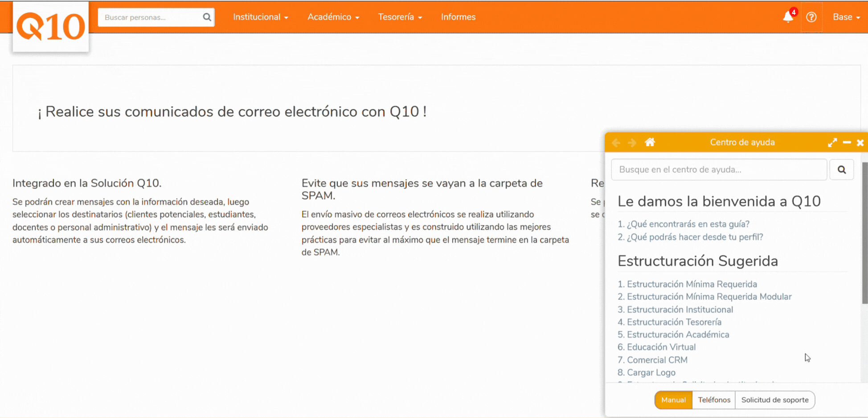Click the help center search field
868x418 pixels.
pyautogui.click(x=719, y=170)
